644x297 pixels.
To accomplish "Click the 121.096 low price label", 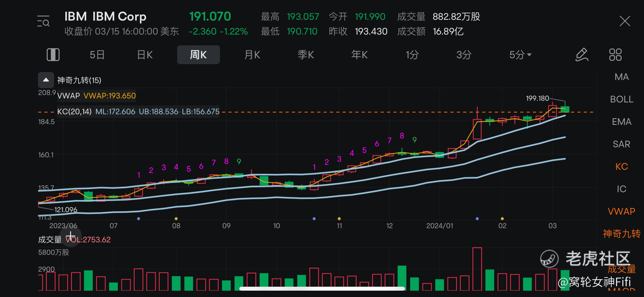I will (66, 210).
